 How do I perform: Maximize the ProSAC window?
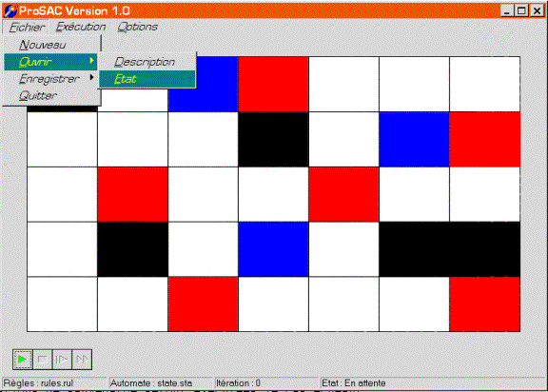click(521, 10)
